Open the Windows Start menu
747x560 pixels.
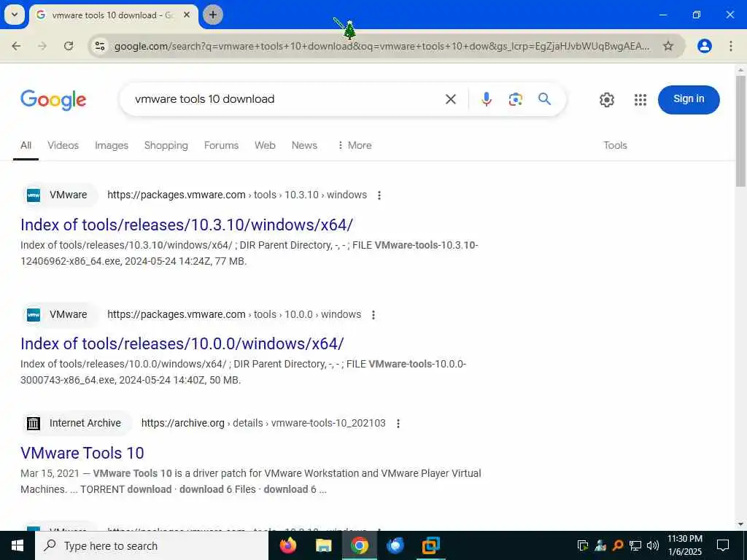pos(18,545)
